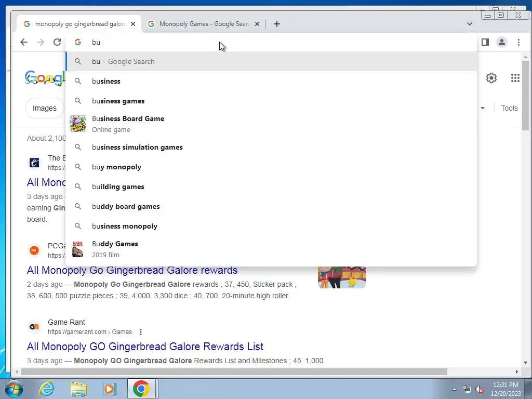Click the PCGamesN orange favicon
The image size is (532, 399).
tap(34, 250)
